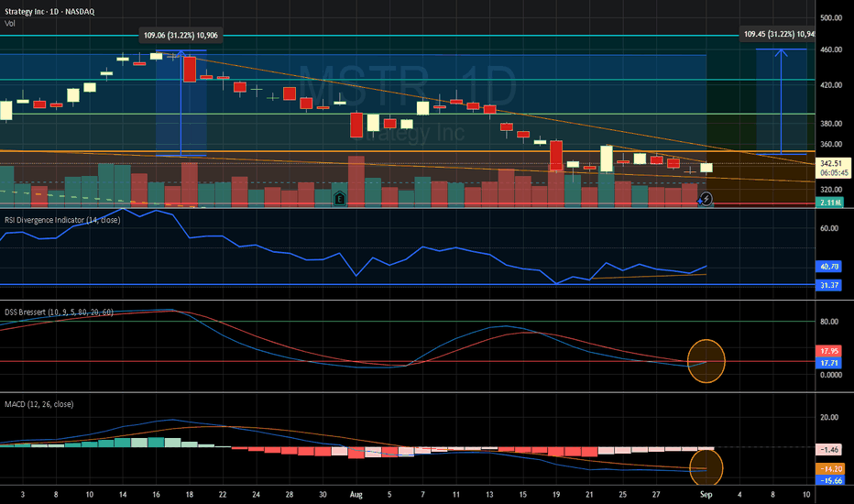The width and height of the screenshot is (854, 504).
Task: Click the 0.0000 label on the DSS scale
Action: tap(831, 375)
